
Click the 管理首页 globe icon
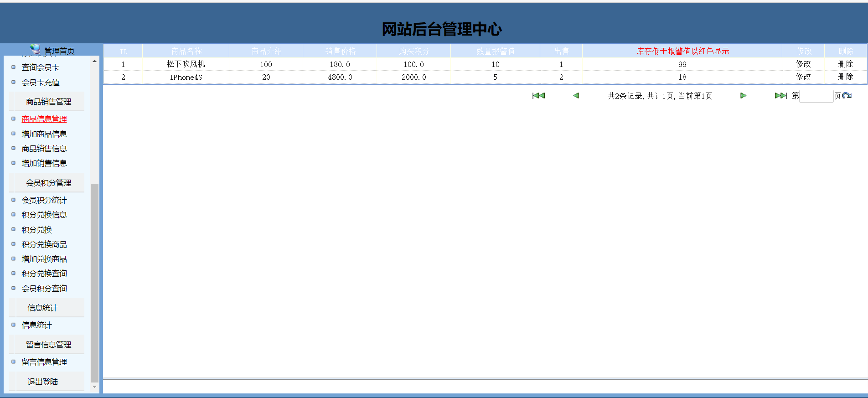click(x=35, y=49)
